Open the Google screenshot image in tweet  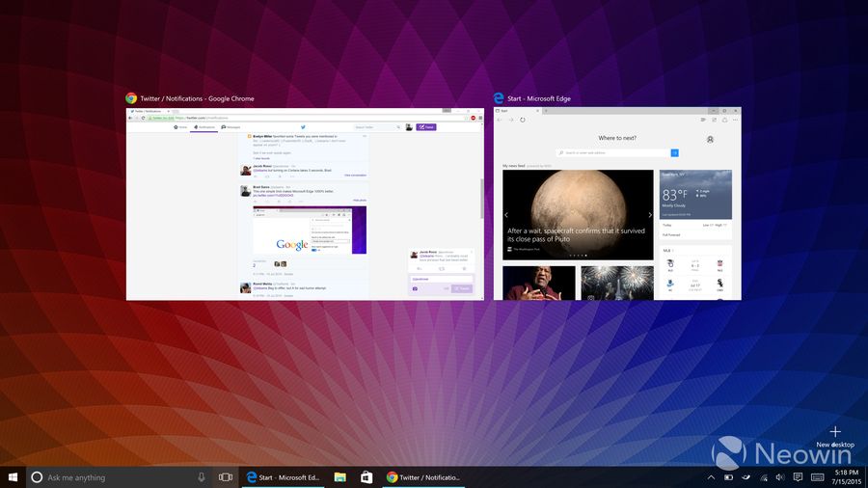[x=310, y=230]
